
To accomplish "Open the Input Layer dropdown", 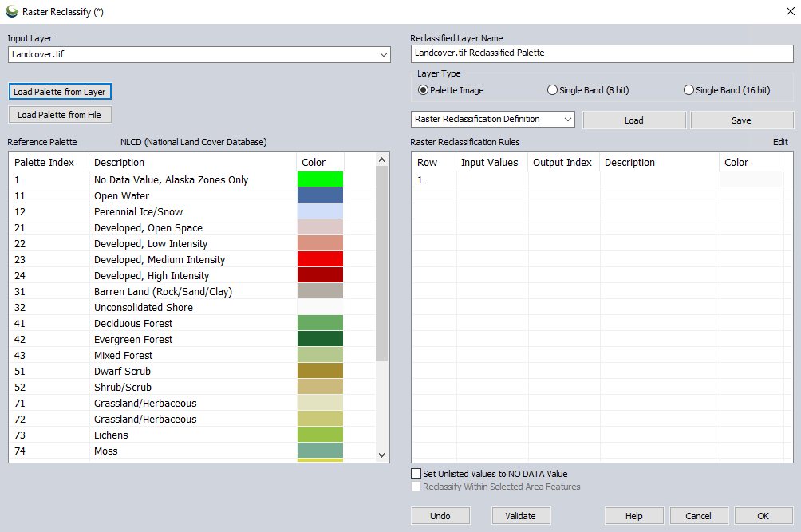I will pyautogui.click(x=384, y=54).
